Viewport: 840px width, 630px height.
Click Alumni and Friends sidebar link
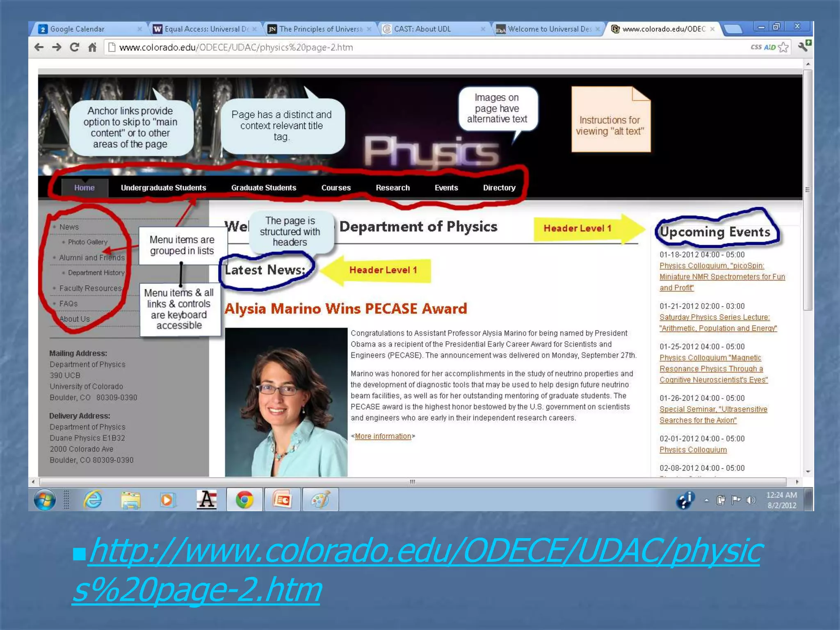point(92,258)
